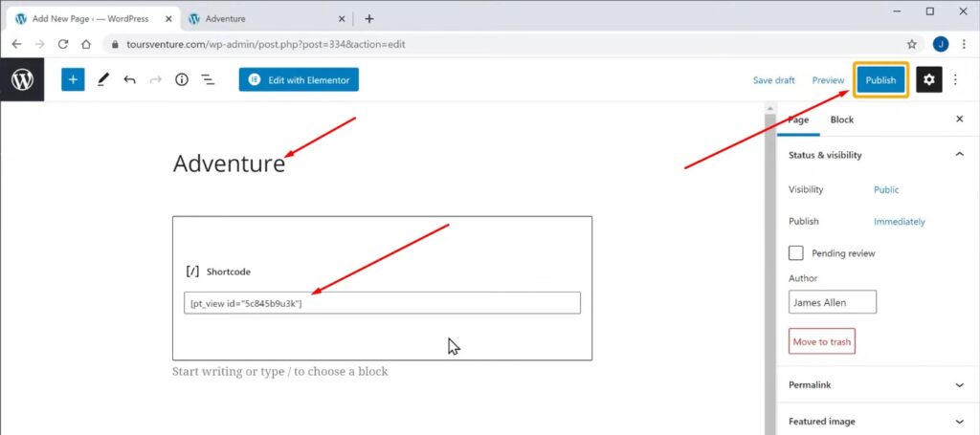Open the three-dot options menu
The image size is (980, 435).
(955, 80)
